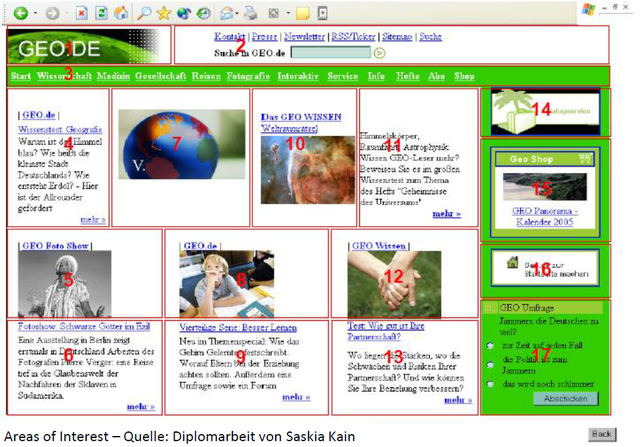Screen dimensions: 640x447
Task: Print the page with the printer icon
Action: pyautogui.click(x=251, y=13)
